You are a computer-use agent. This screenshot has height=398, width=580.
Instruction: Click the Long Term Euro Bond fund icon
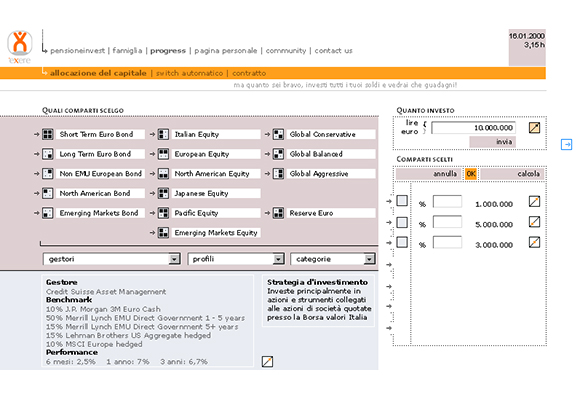click(x=48, y=154)
